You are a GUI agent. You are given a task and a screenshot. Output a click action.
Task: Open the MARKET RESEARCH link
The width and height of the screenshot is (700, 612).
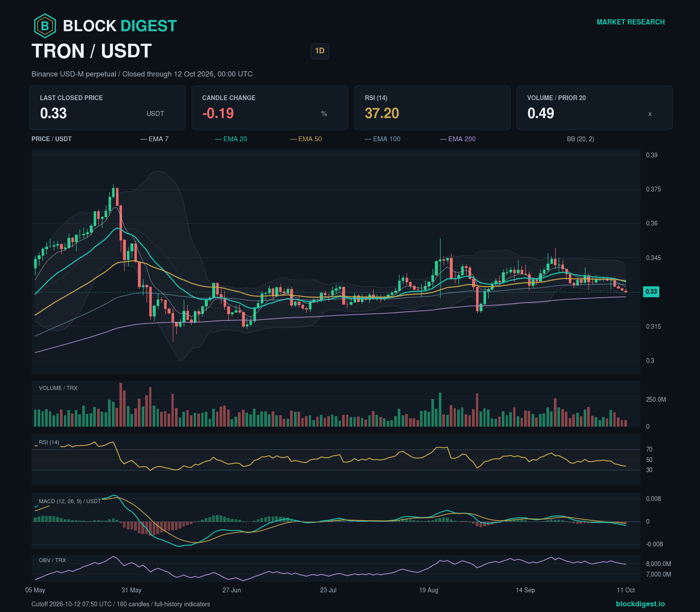630,22
